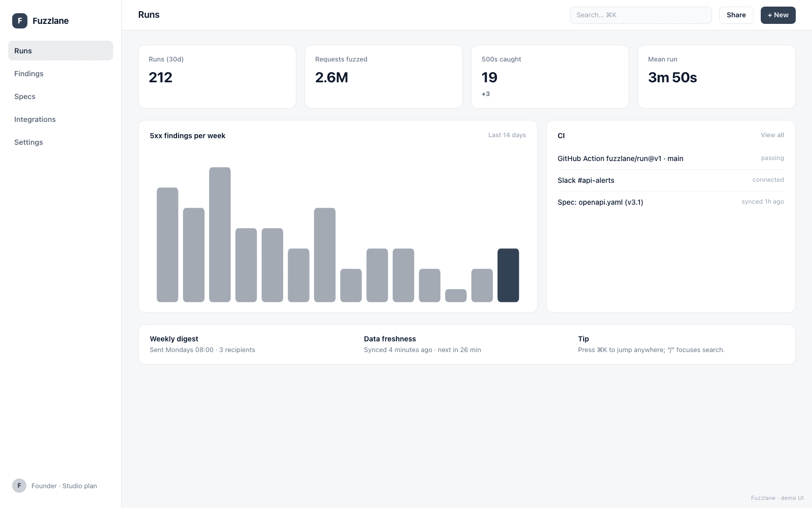812x508 pixels.
Task: Click "Synced 4 minutes ago · next in 26 min"
Action: [422, 350]
